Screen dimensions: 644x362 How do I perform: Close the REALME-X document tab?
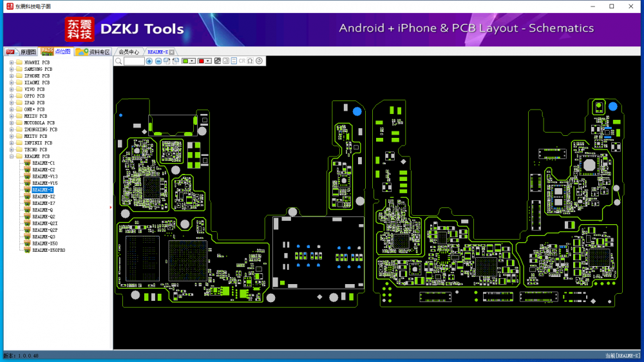click(172, 52)
